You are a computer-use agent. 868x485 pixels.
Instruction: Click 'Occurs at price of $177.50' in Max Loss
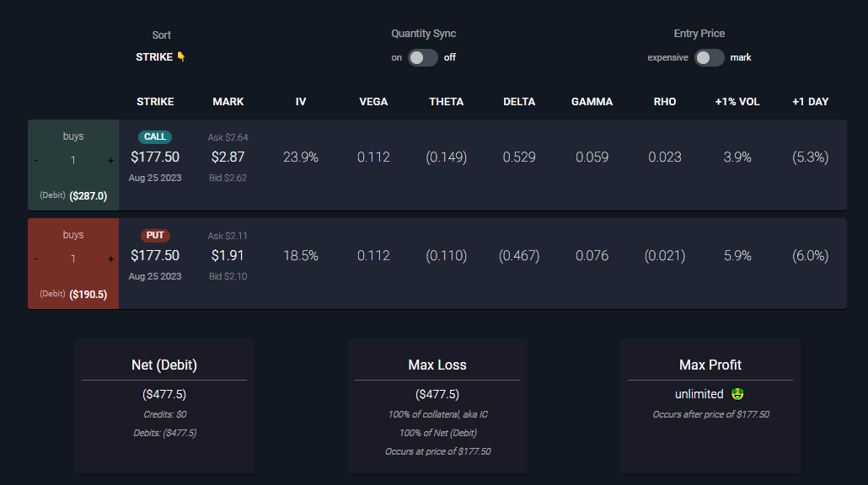(437, 451)
